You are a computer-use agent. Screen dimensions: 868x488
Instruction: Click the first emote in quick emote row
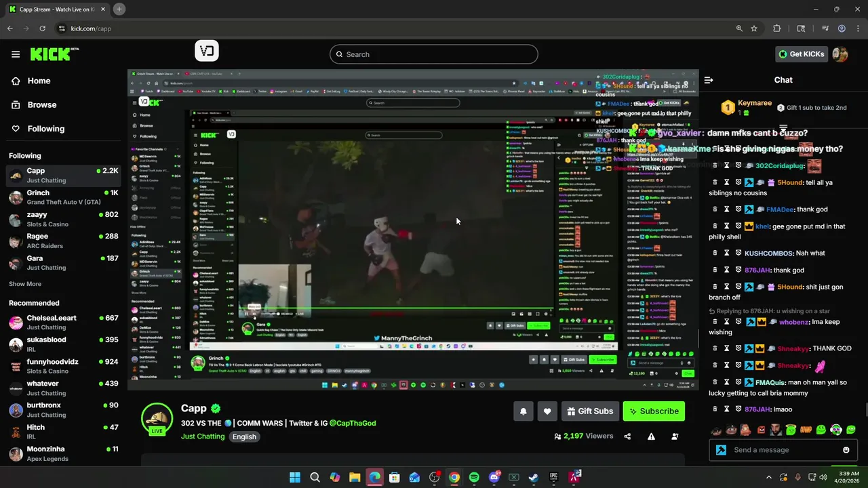717,430
